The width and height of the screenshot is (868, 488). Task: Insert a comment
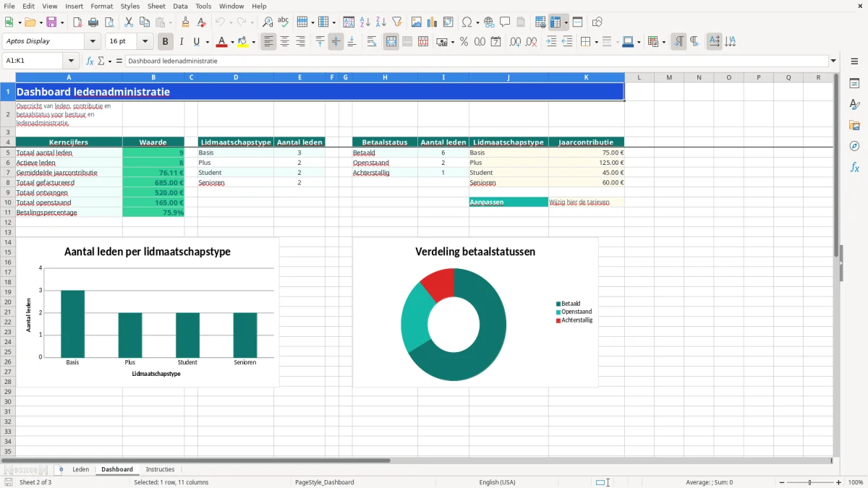click(x=505, y=22)
